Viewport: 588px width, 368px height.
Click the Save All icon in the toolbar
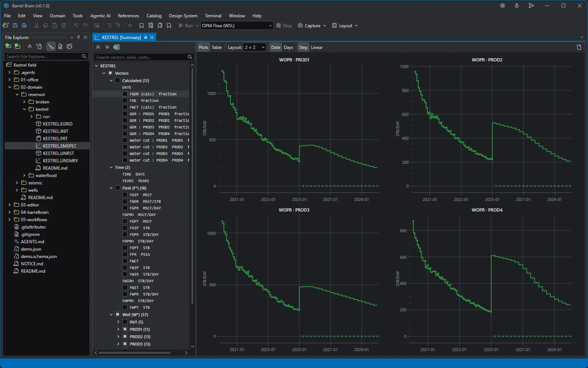coord(24,25)
